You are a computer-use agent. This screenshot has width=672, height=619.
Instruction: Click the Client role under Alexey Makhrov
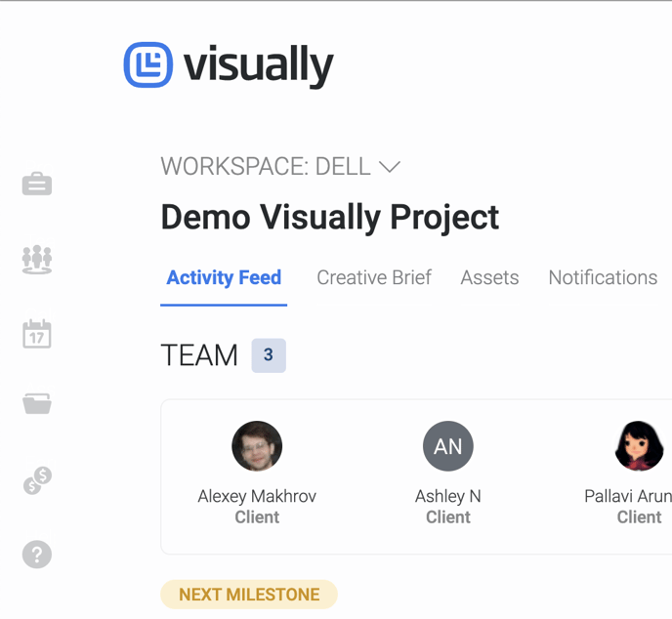pos(257,517)
